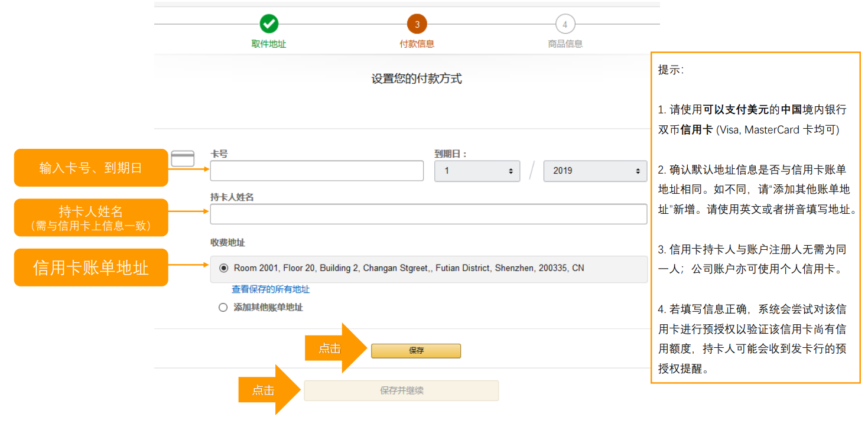Select the 付款信息 step label

click(417, 44)
